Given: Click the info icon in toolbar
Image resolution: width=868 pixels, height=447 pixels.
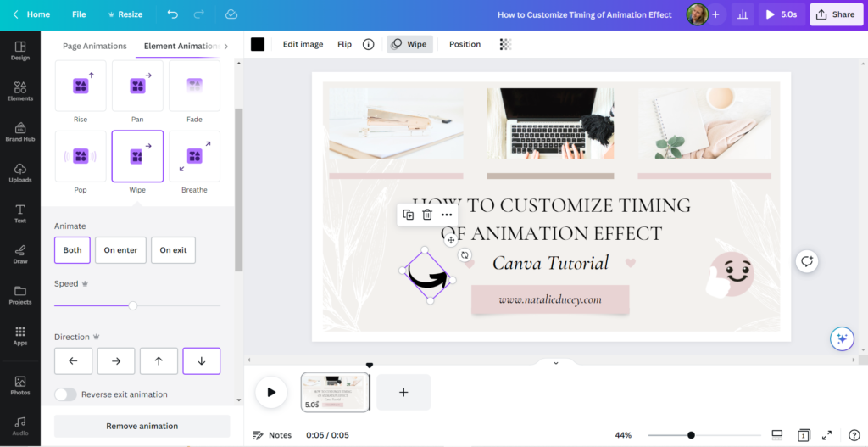Looking at the screenshot, I should click(x=368, y=44).
